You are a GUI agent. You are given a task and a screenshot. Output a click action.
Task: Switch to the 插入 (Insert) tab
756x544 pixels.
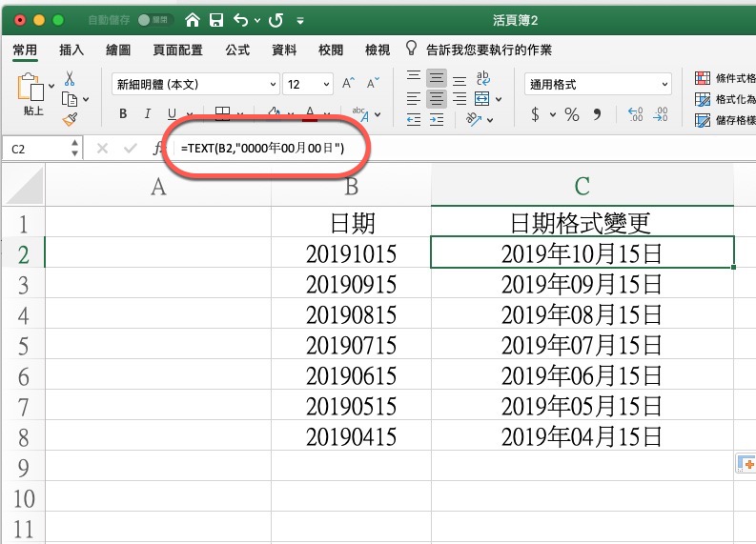pyautogui.click(x=72, y=50)
